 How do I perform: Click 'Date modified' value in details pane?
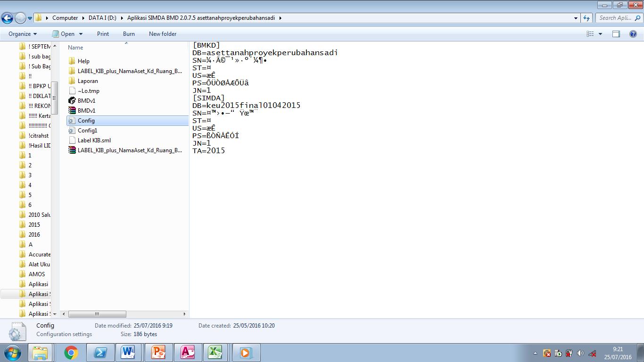pyautogui.click(x=153, y=326)
